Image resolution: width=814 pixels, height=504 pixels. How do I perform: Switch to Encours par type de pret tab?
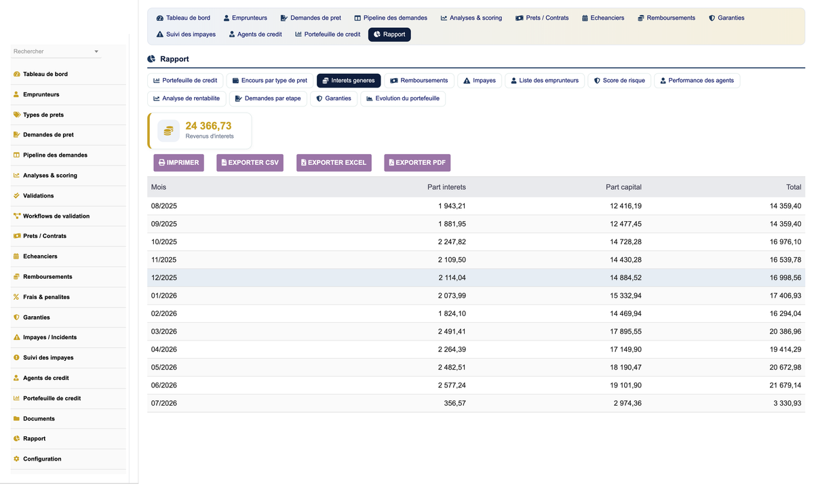coord(270,81)
